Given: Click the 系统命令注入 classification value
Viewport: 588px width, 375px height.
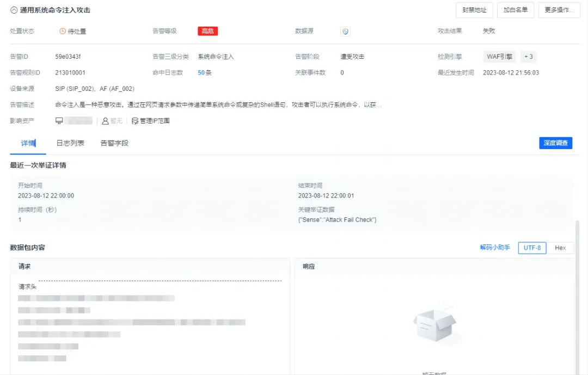Looking at the screenshot, I should point(216,57).
